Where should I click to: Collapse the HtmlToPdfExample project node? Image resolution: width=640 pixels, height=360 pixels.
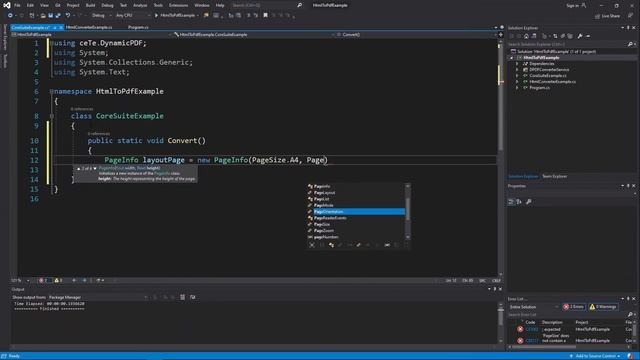click(511, 58)
